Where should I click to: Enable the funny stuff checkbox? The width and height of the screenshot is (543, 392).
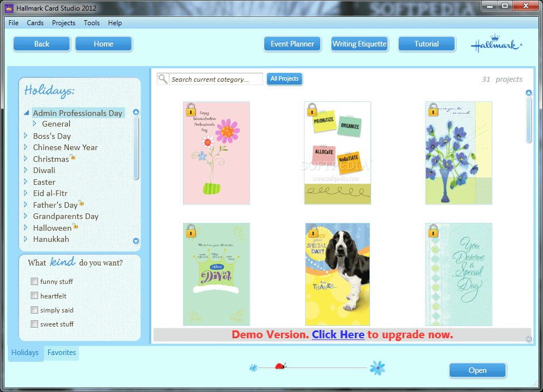(34, 281)
